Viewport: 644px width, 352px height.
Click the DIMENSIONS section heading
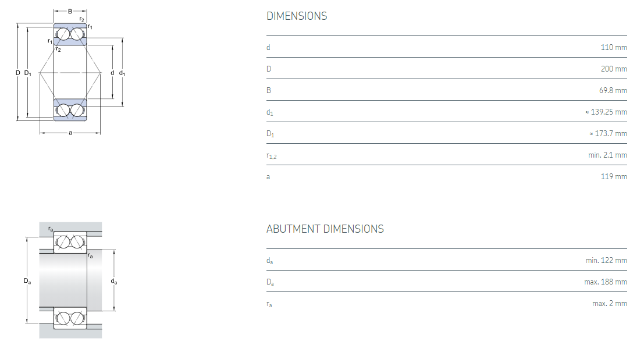click(297, 16)
